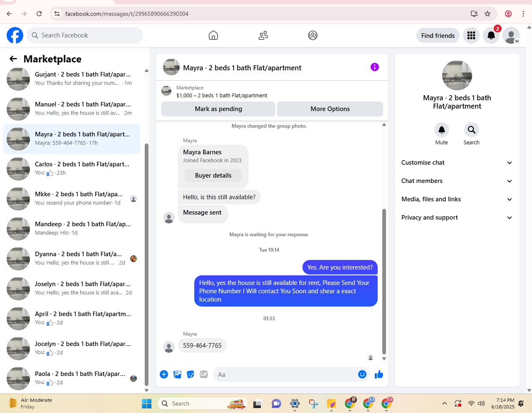View site information icon in address bar

click(57, 14)
